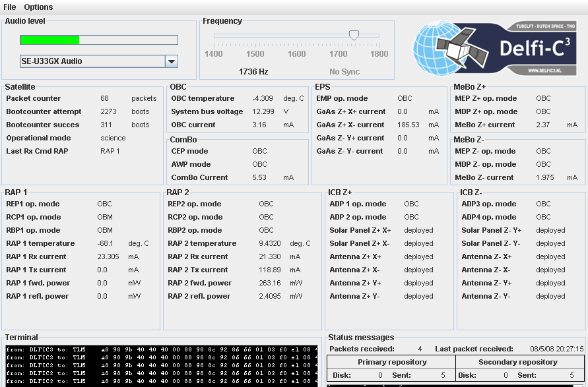Click the Packet counter value 68
This screenshot has height=387, width=588.
coord(105,98)
